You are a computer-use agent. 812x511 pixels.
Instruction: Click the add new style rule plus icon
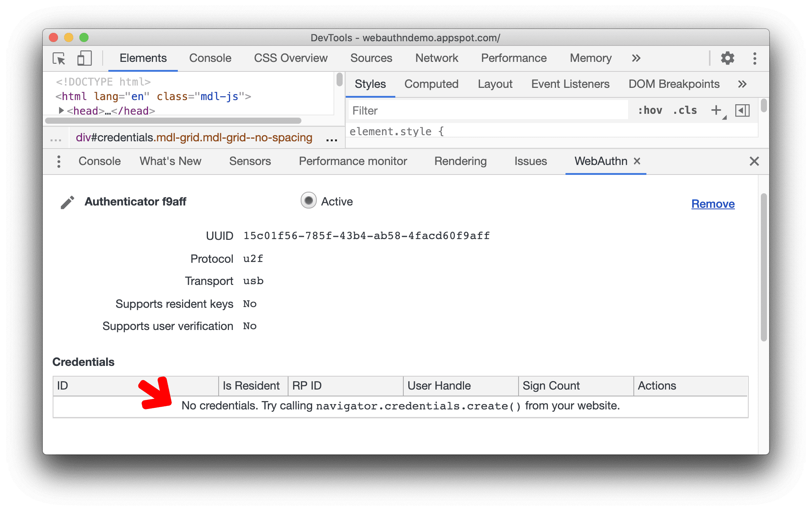[x=717, y=111]
